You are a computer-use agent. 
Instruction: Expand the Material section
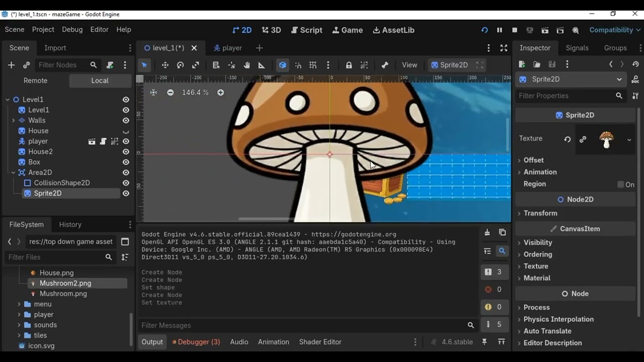click(537, 278)
